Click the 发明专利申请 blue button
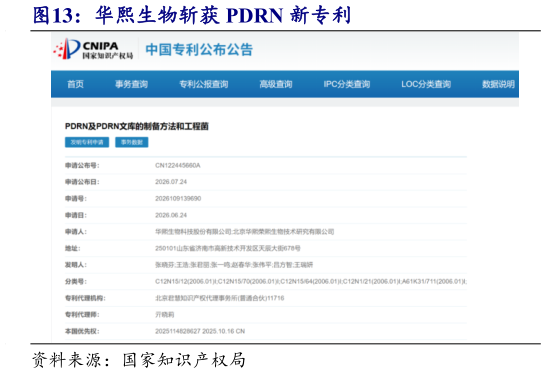The image size is (546, 373). coord(87,142)
